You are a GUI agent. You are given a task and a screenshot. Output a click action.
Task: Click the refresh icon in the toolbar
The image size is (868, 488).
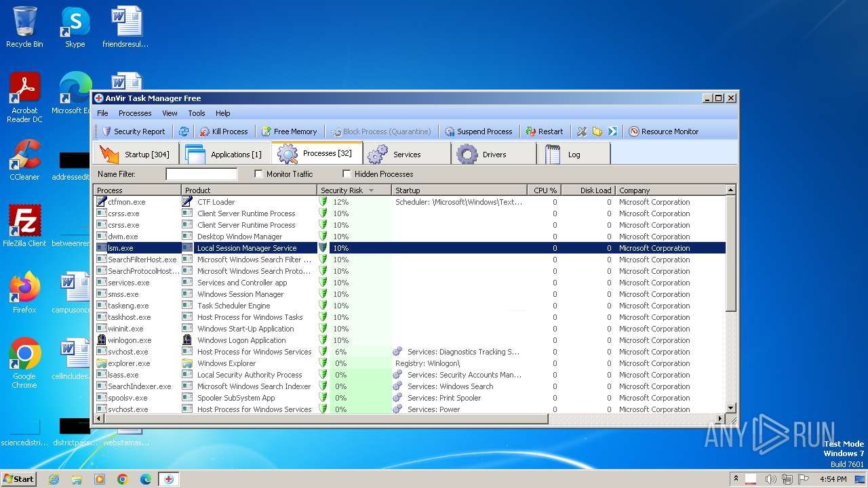pos(183,131)
